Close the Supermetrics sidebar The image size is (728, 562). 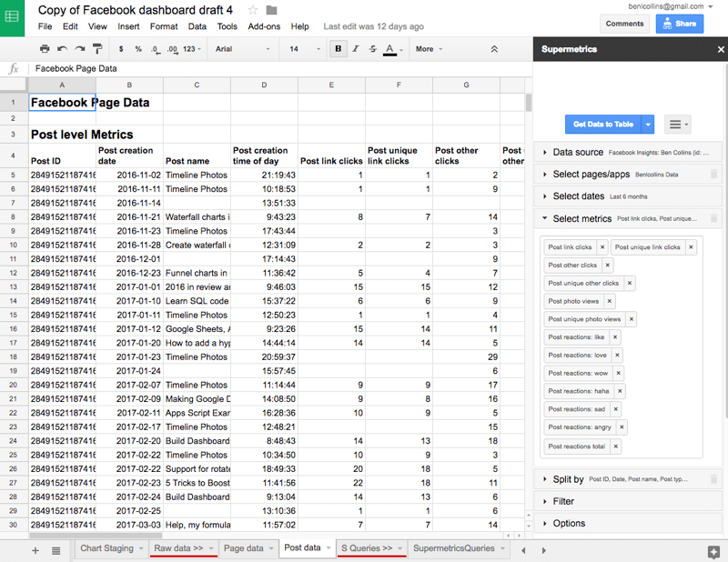click(x=721, y=49)
